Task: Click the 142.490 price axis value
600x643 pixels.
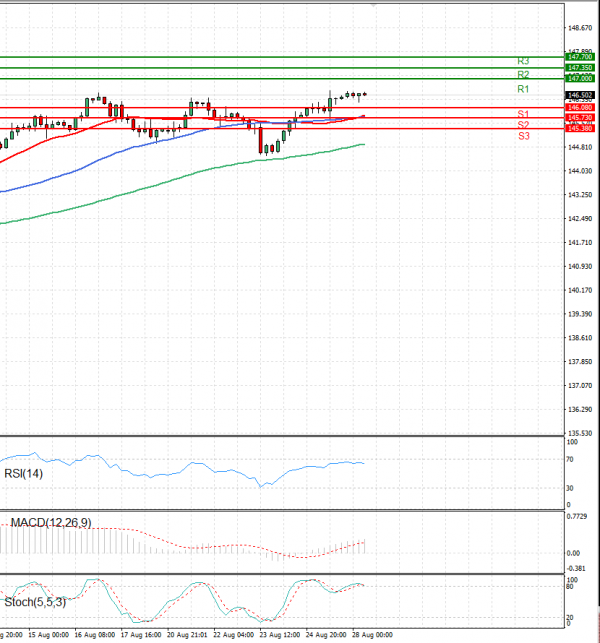Action: click(580, 219)
